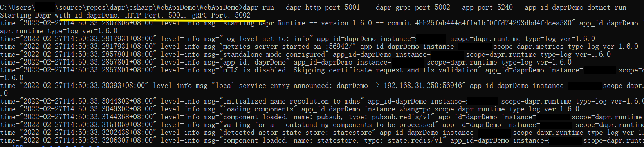Click timestamp '2022-02-27T14:50:33.3206307+08:00'

88,140
